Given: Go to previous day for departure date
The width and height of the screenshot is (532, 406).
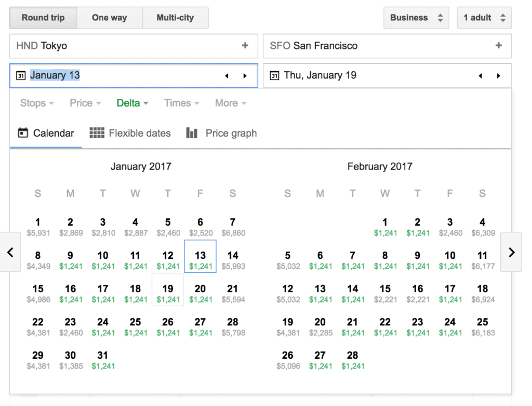Looking at the screenshot, I should pyautogui.click(x=227, y=76).
